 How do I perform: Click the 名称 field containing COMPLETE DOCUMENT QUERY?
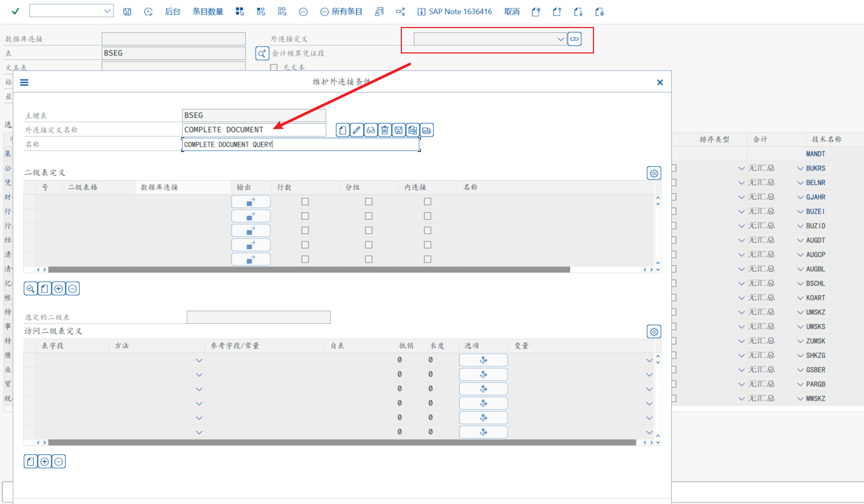(301, 145)
